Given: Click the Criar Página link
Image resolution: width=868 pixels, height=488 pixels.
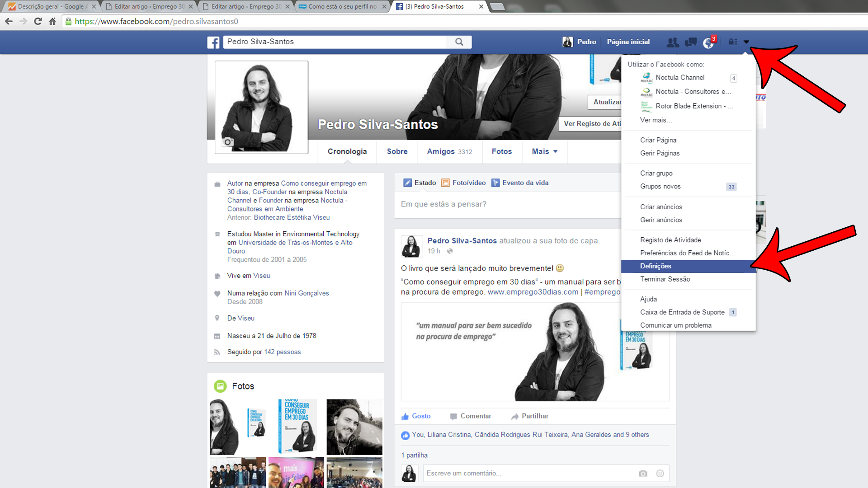Looking at the screenshot, I should coord(658,140).
